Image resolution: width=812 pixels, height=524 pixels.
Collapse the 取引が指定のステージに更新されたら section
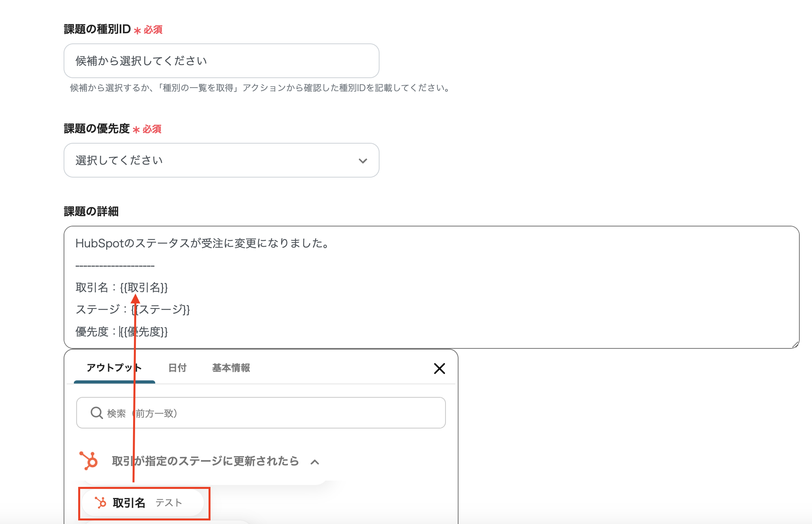click(x=315, y=462)
